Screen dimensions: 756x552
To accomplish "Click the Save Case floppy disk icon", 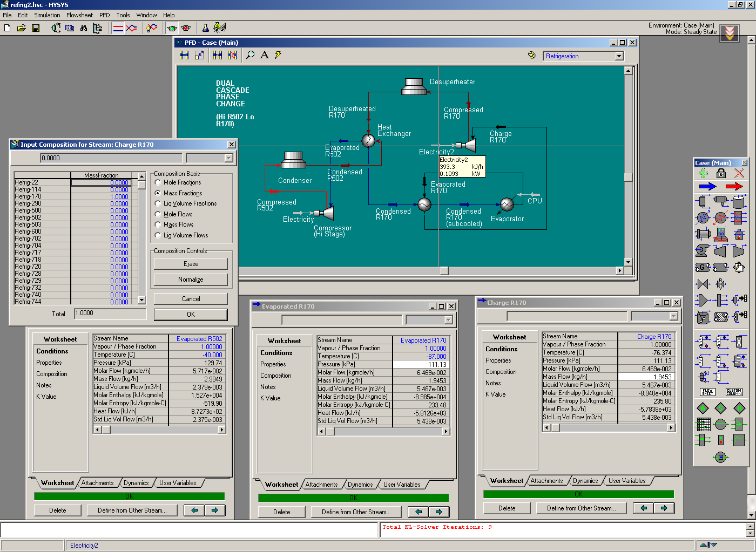I will point(36,28).
